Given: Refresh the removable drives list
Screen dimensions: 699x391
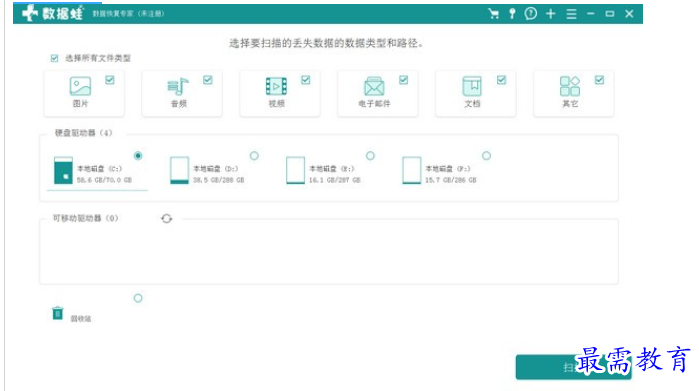Looking at the screenshot, I should click(x=167, y=218).
